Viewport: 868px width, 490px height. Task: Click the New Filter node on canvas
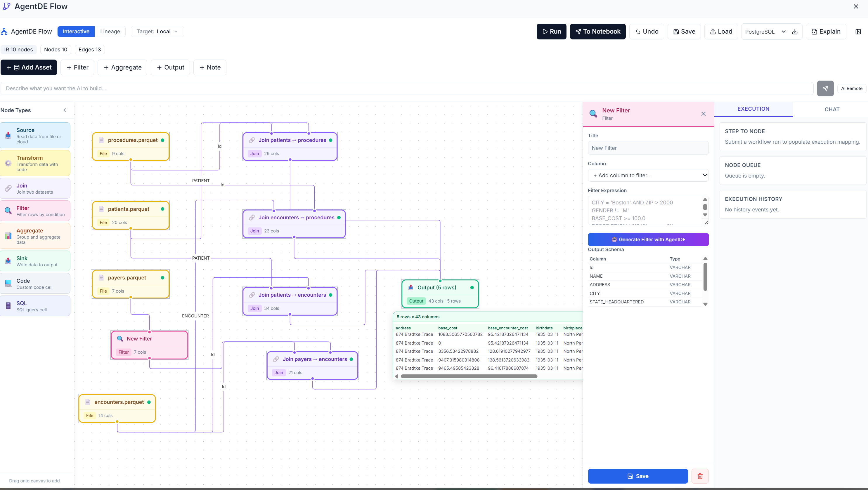coord(149,345)
